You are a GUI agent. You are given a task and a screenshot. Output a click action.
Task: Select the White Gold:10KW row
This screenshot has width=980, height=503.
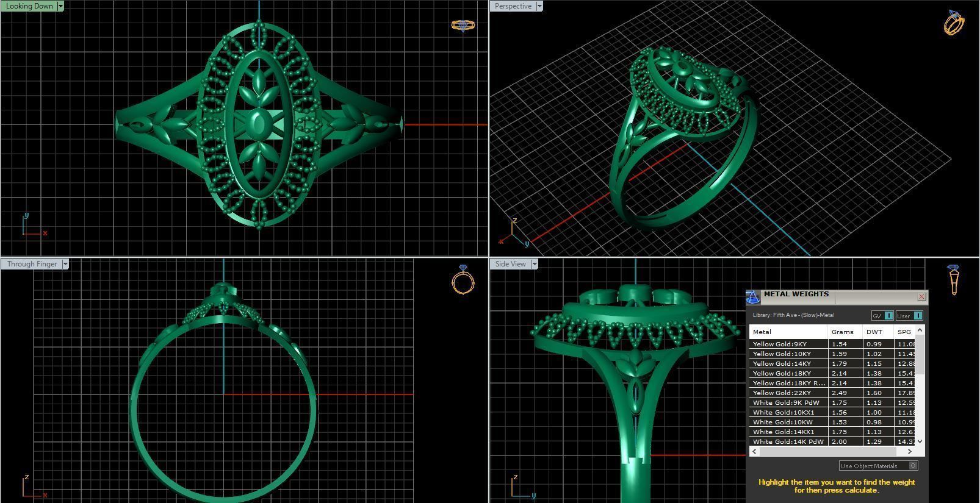point(832,422)
